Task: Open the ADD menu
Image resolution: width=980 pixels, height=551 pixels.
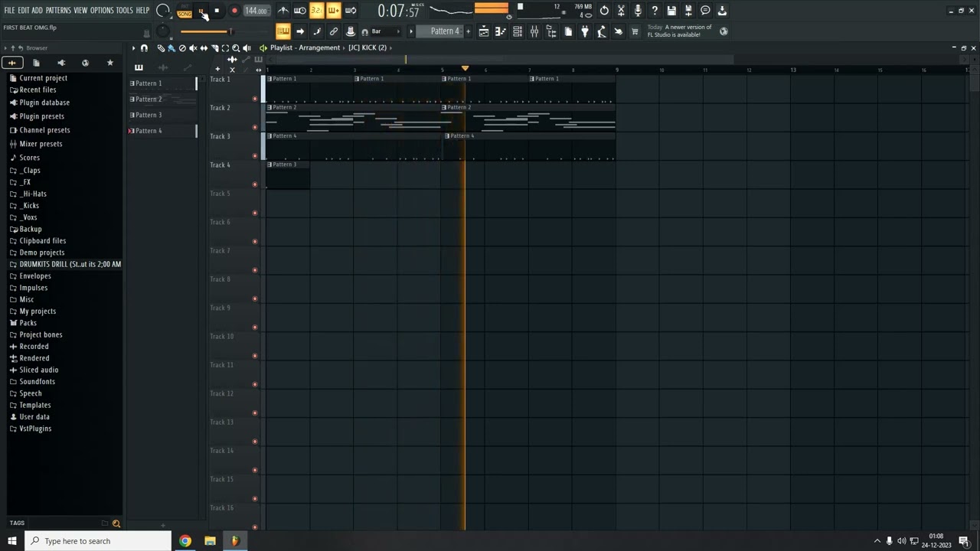Action: tap(38, 10)
